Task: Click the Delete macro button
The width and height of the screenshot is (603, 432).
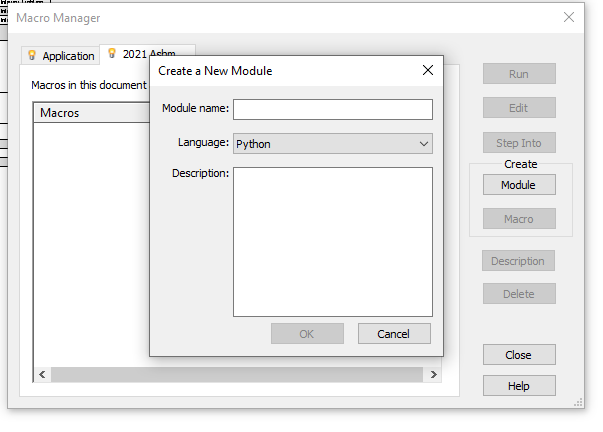Action: 519,294
